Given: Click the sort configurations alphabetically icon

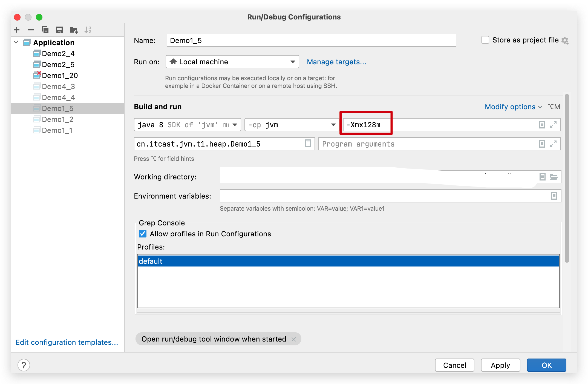Looking at the screenshot, I should (88, 30).
